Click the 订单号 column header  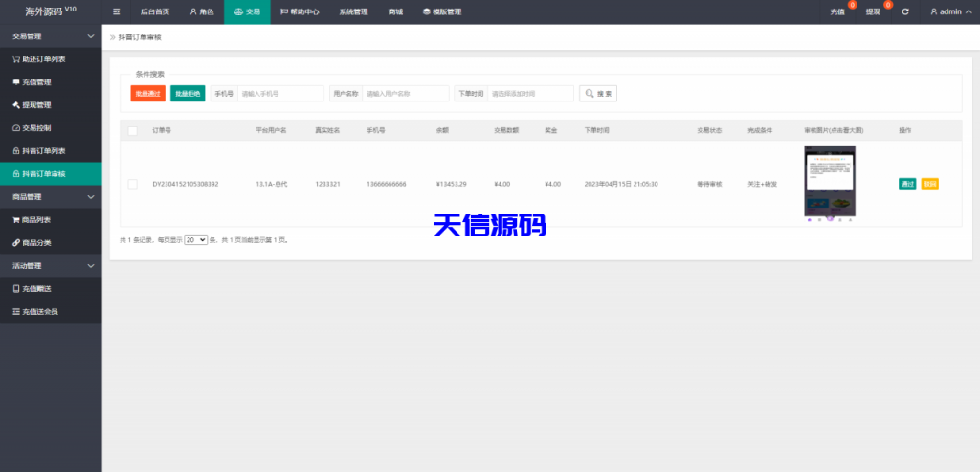point(162,130)
